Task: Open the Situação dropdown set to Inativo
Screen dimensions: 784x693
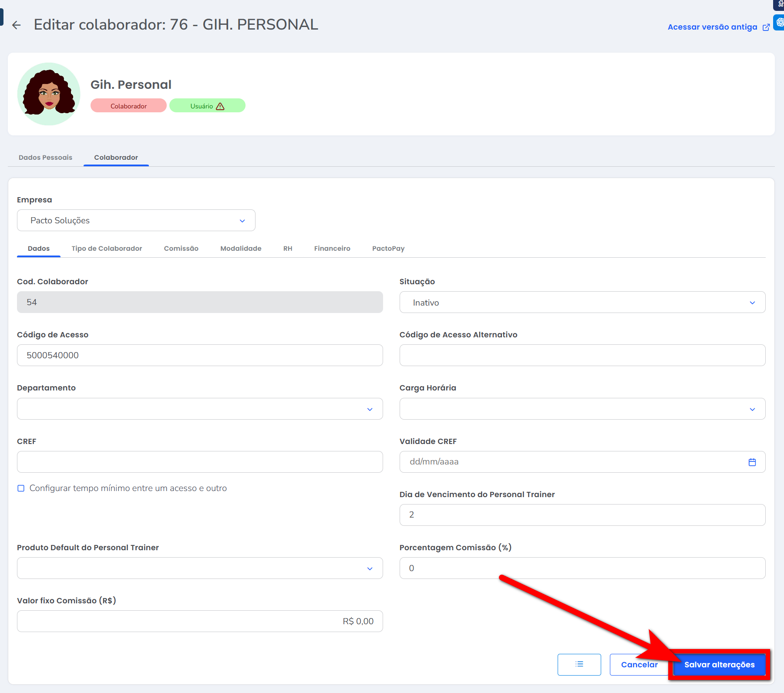Action: tap(582, 303)
